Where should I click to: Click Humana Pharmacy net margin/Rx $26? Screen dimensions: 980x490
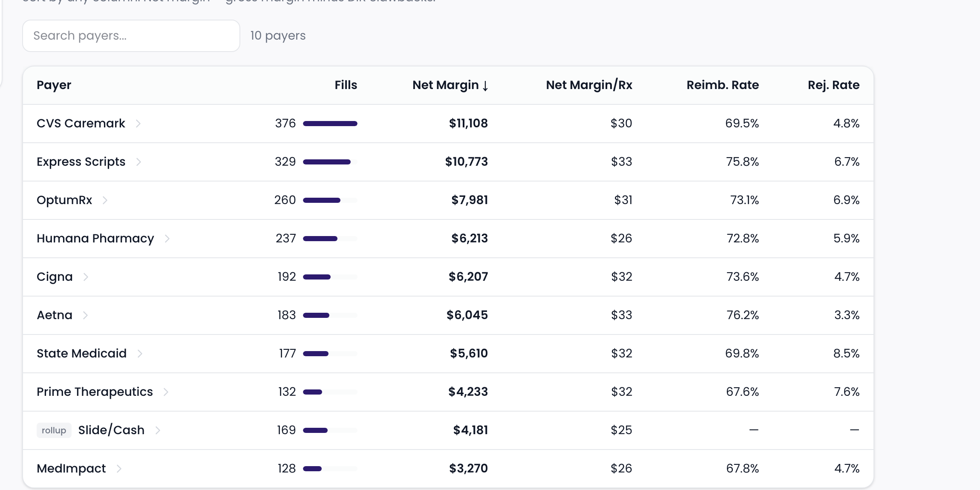pos(622,239)
